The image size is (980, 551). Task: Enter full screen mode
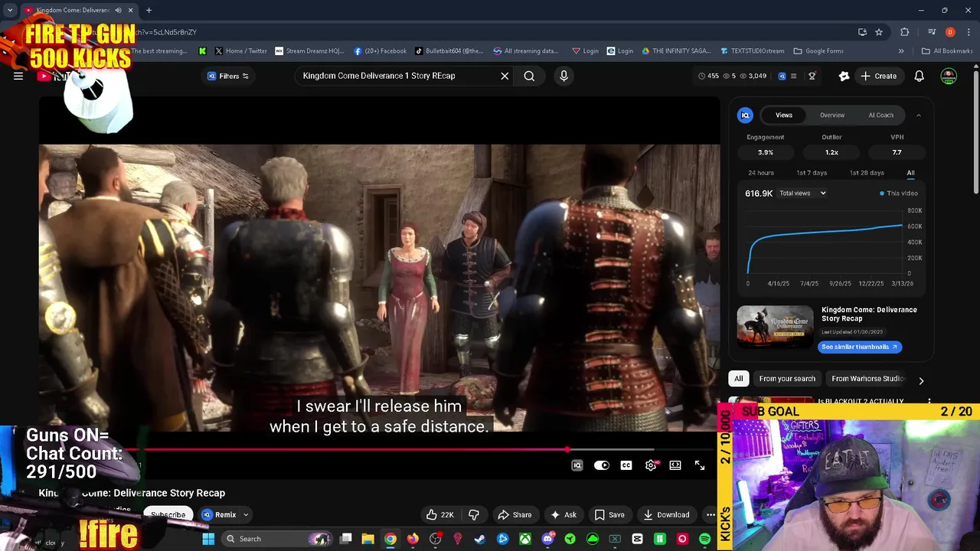700,465
